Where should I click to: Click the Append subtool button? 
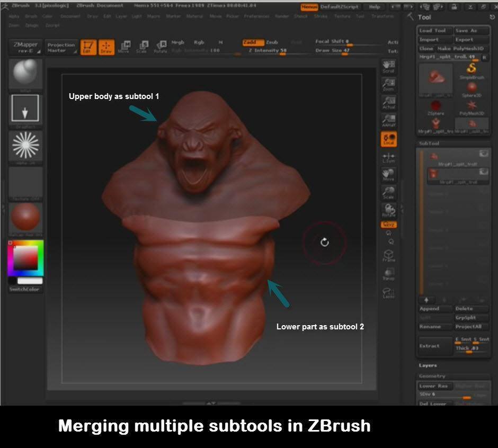tap(435, 309)
